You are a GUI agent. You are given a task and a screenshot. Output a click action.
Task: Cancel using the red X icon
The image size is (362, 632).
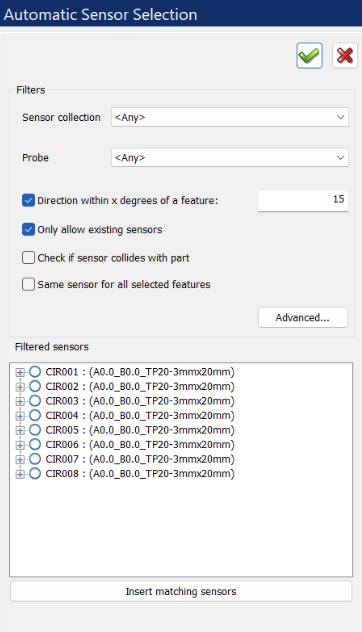(345, 56)
